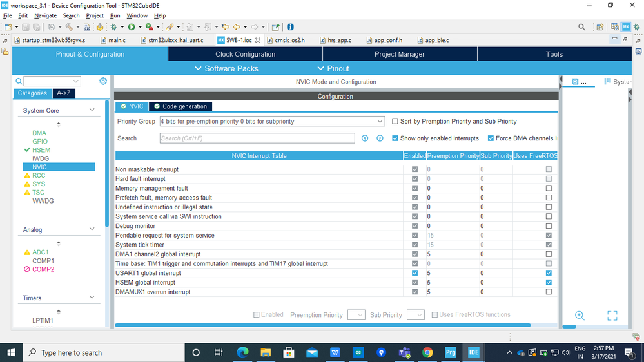This screenshot has height=362, width=644.
Task: Click the category list vertical scrollbar
Action: click(107, 164)
